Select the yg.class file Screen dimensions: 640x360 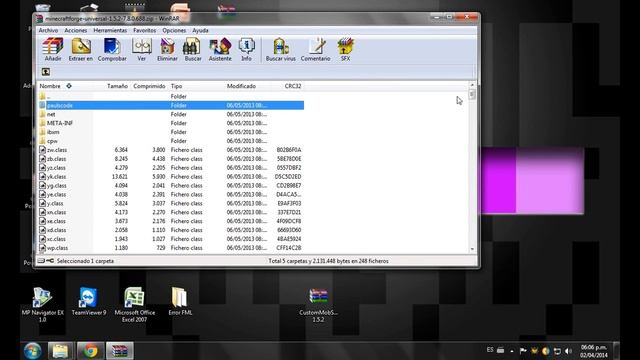pos(171,186)
